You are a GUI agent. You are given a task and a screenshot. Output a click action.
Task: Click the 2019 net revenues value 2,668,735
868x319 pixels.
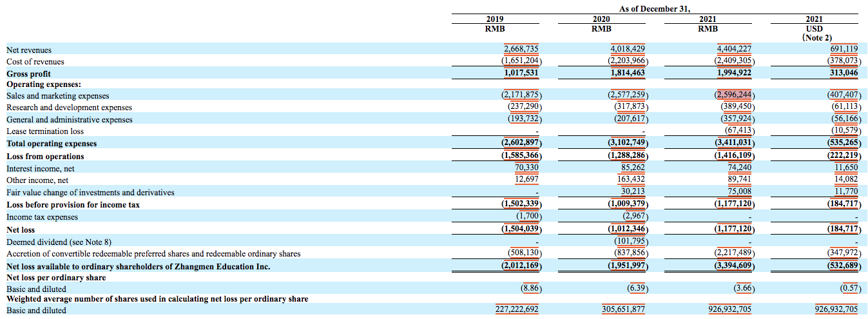[x=521, y=49]
